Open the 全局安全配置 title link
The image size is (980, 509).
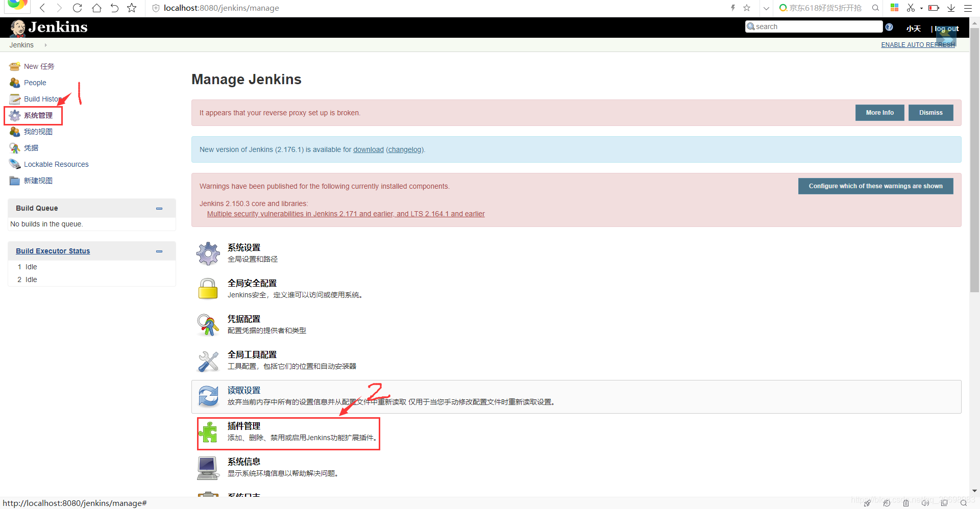coord(252,283)
